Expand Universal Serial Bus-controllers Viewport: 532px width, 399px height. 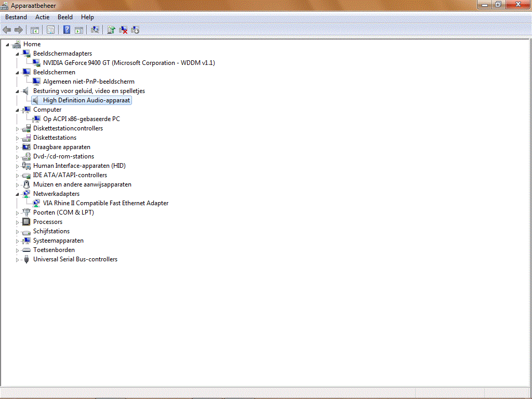[x=17, y=260]
